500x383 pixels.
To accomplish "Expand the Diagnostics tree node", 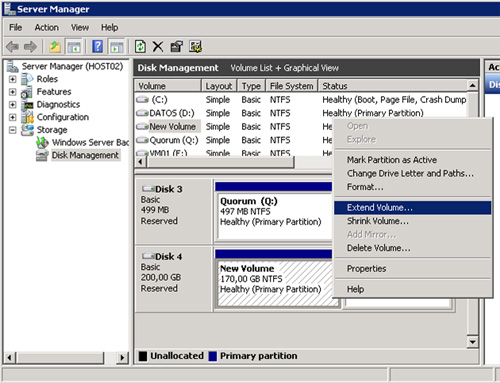I will click(x=12, y=104).
